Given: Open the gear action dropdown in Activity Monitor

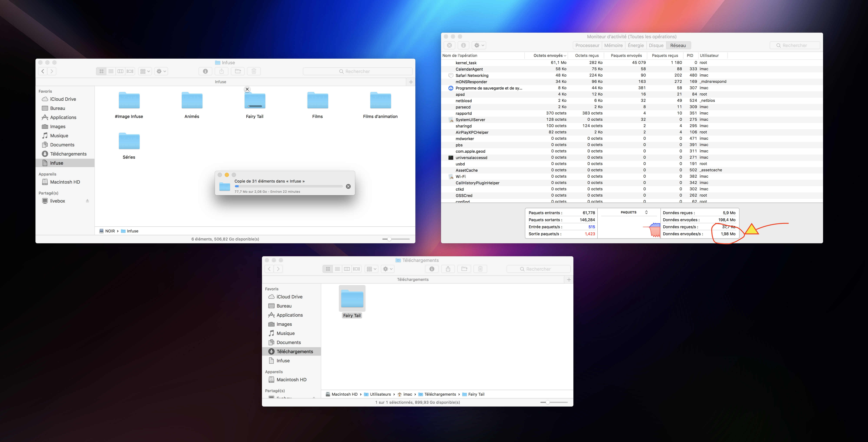Looking at the screenshot, I should click(479, 45).
